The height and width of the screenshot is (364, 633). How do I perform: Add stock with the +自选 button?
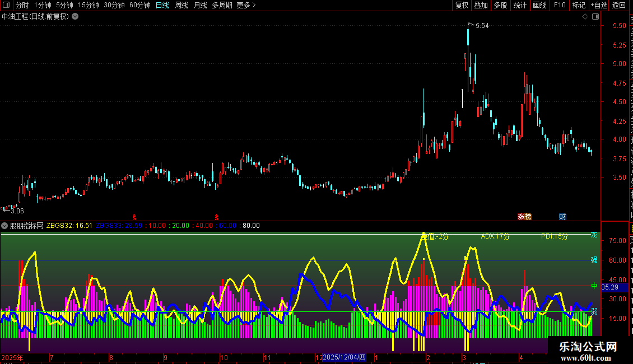coord(599,5)
